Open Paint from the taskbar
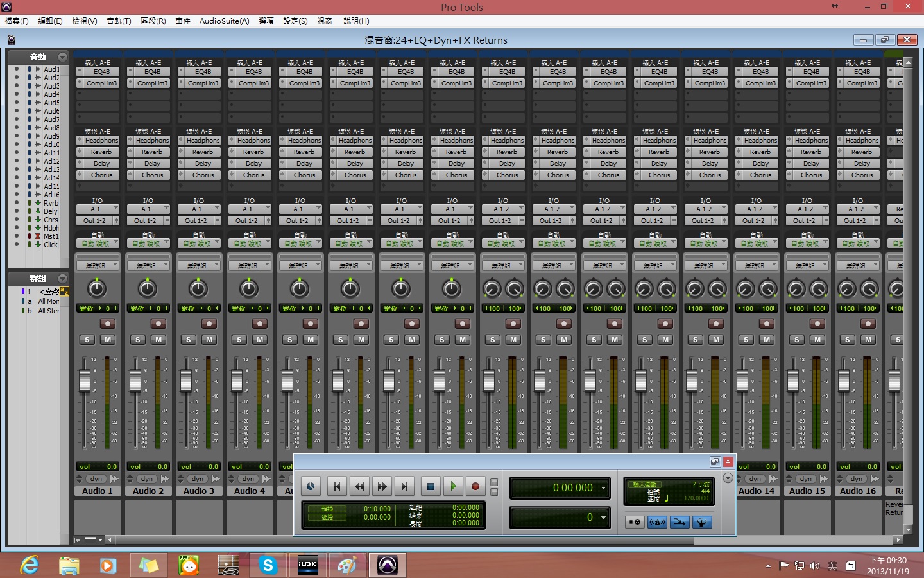 point(347,565)
